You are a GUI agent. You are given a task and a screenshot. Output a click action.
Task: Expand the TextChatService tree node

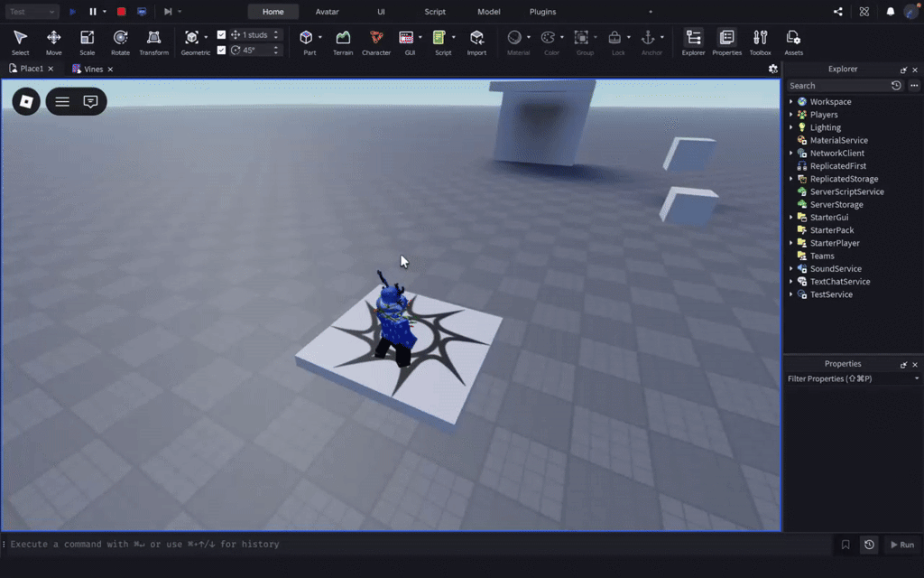click(x=791, y=282)
